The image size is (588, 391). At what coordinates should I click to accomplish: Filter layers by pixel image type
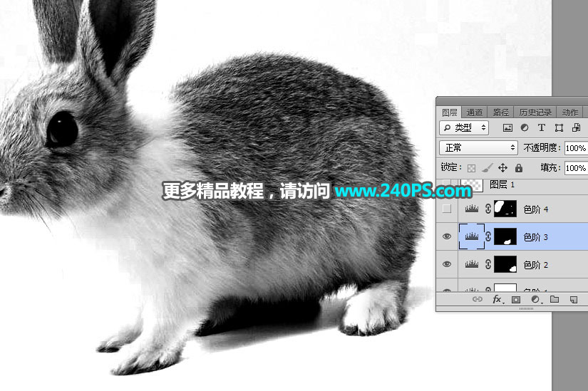pyautogui.click(x=507, y=127)
